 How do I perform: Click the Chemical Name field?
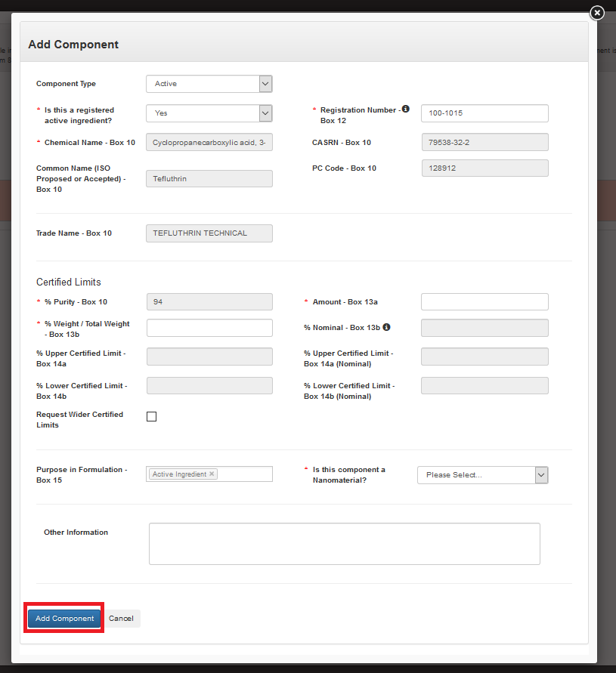point(209,142)
